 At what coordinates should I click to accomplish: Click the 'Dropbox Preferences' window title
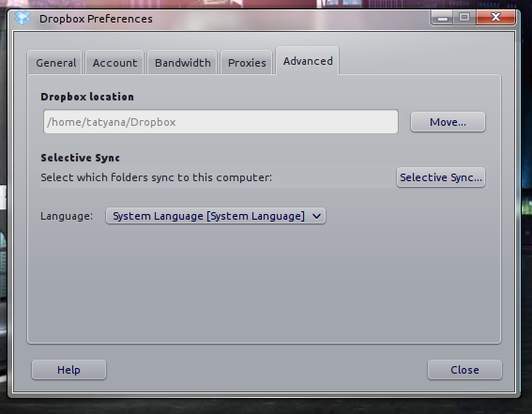(x=96, y=19)
